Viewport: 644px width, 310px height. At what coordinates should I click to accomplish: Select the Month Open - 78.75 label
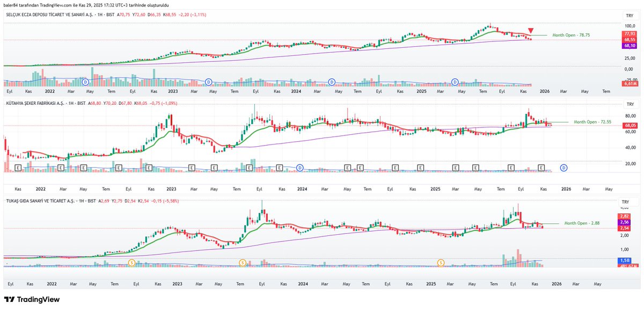571,35
